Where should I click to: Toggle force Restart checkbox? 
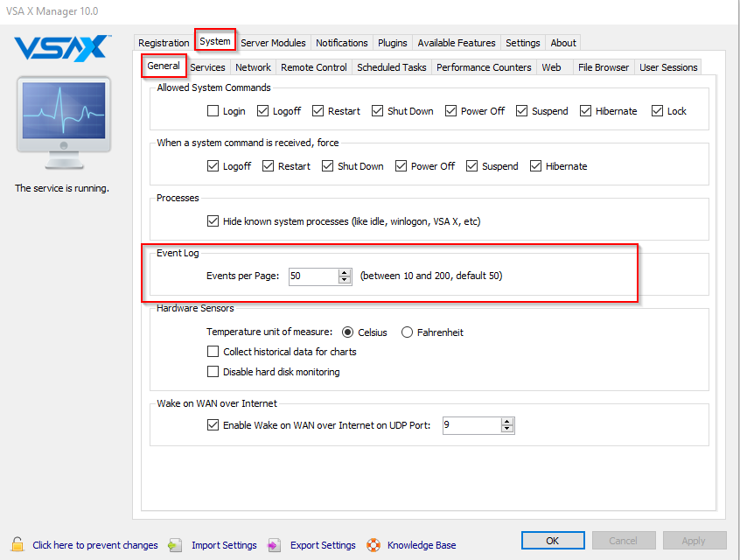[268, 166]
